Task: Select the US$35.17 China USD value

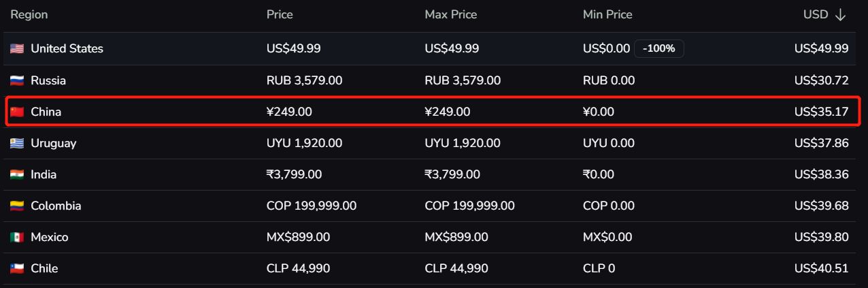Action: (821, 112)
